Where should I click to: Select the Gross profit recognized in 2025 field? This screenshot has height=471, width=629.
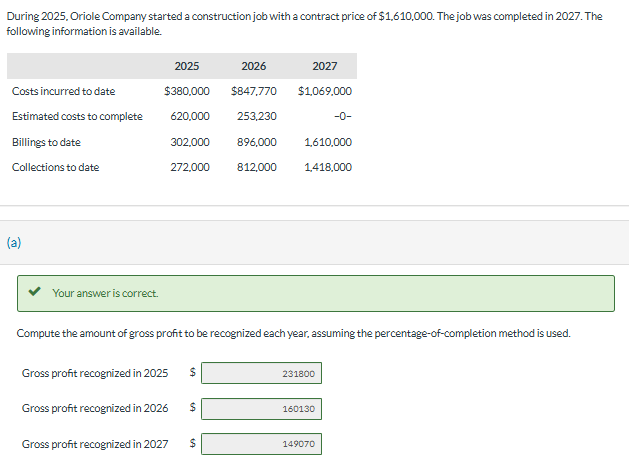261,373
